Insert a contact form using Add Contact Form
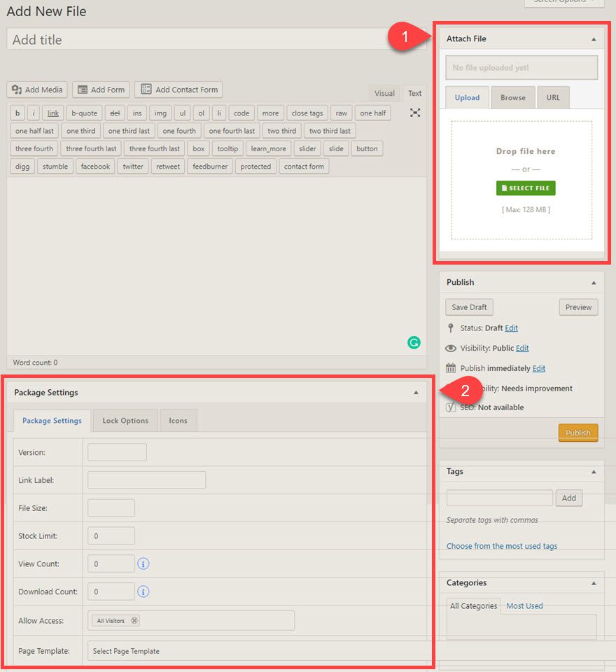616x672 pixels. (x=178, y=90)
